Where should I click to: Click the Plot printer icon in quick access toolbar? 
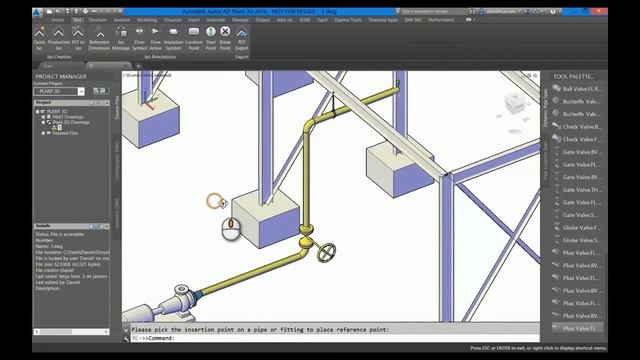[x=86, y=11]
